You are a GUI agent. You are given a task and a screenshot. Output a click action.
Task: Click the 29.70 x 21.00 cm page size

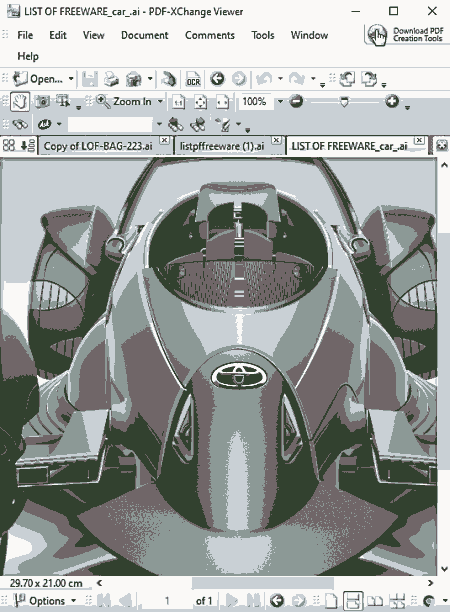point(46,583)
